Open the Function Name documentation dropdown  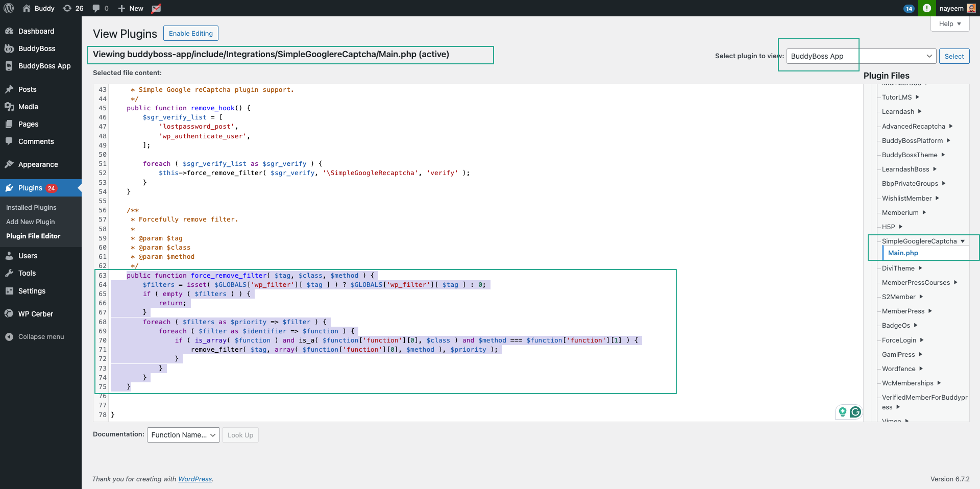183,435
